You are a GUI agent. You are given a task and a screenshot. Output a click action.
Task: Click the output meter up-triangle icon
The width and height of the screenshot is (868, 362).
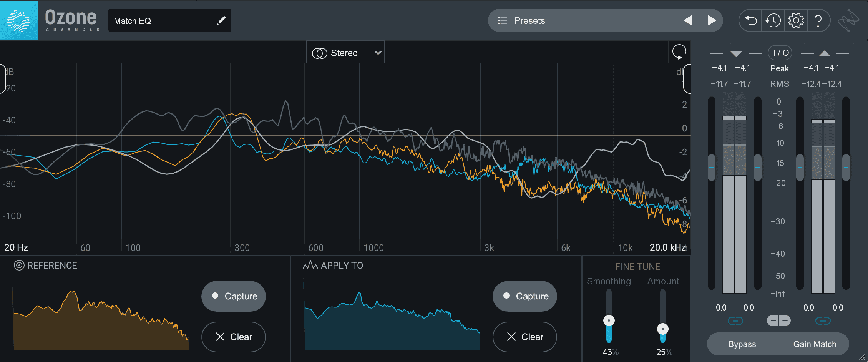click(x=824, y=54)
